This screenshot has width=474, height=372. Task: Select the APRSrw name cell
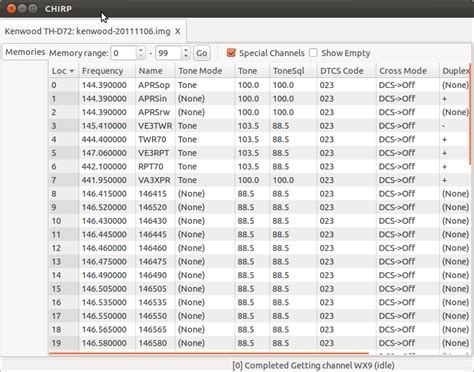155,112
